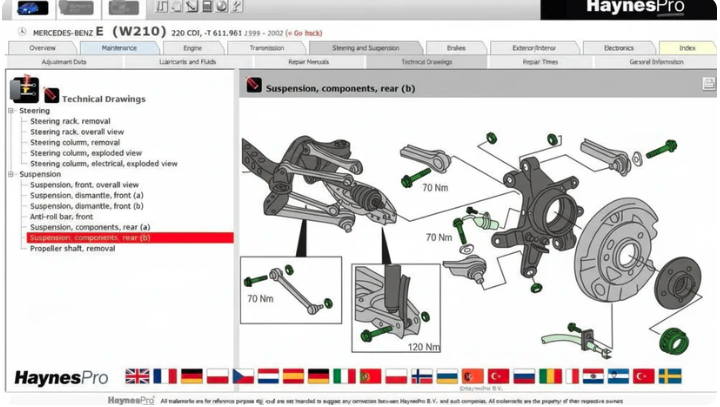Open the calculator tool in top toolbar

click(x=207, y=6)
